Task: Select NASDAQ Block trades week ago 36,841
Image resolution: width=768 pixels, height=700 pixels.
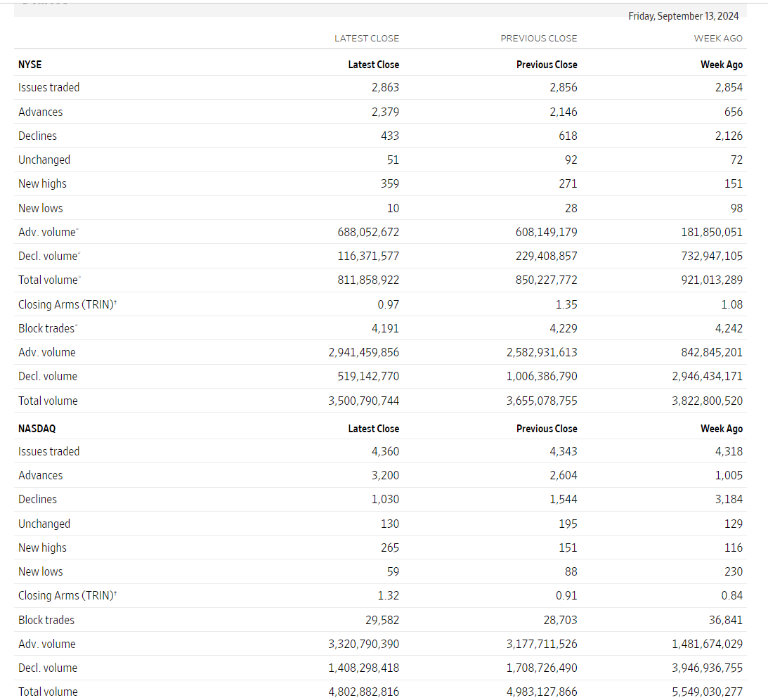Action: click(726, 621)
